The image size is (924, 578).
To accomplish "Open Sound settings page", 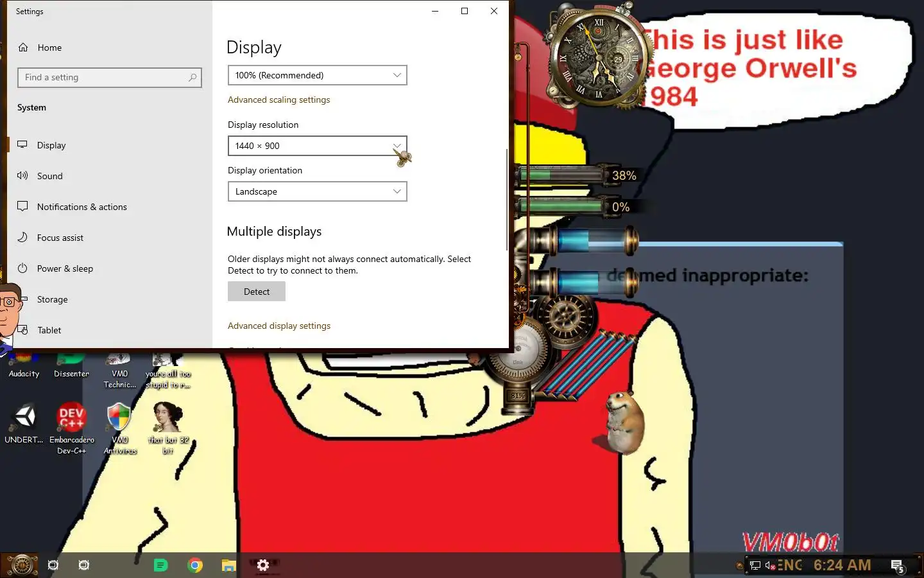I will coord(49,176).
